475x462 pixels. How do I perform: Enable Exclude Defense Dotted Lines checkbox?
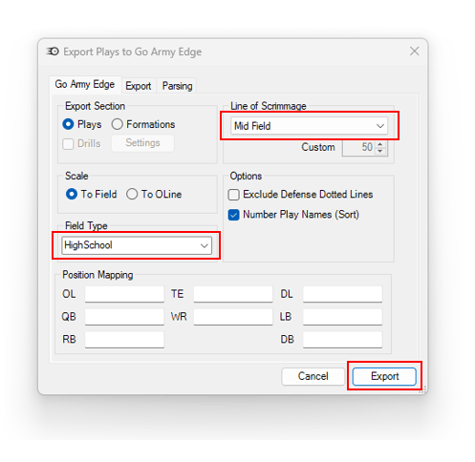(234, 195)
